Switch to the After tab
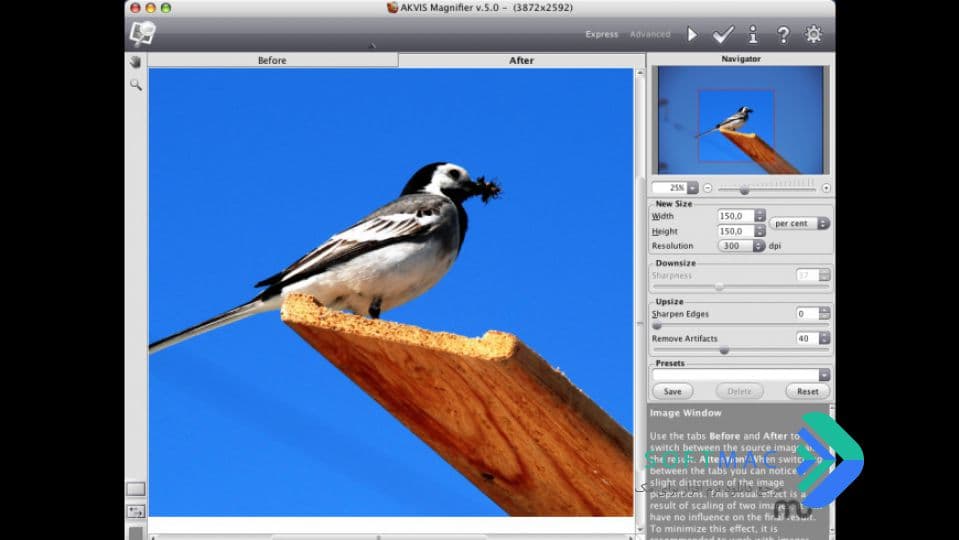 click(521, 60)
